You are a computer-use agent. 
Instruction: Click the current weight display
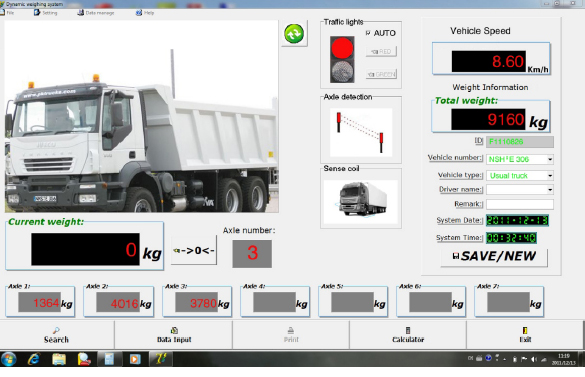point(85,249)
